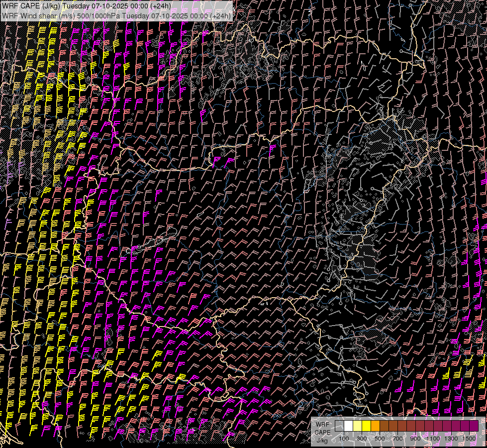Viewport: 487px width, 448px height.
Task: Pick the bright yellow CAPE legend swatch
Action: click(366, 426)
